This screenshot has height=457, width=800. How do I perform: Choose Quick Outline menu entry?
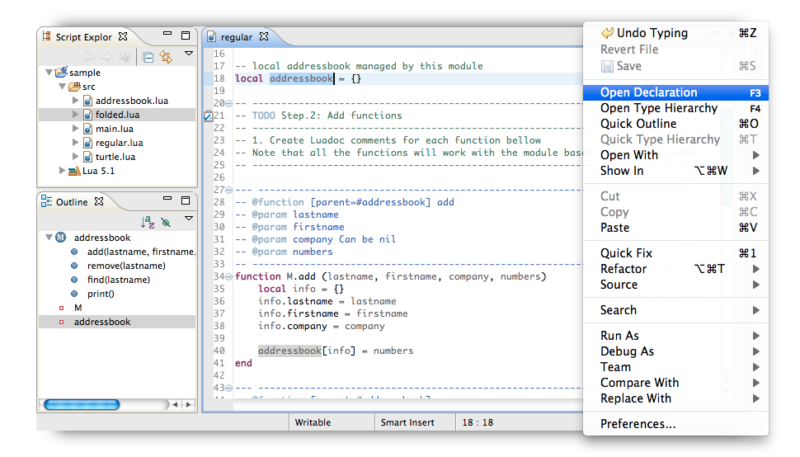pos(676,124)
